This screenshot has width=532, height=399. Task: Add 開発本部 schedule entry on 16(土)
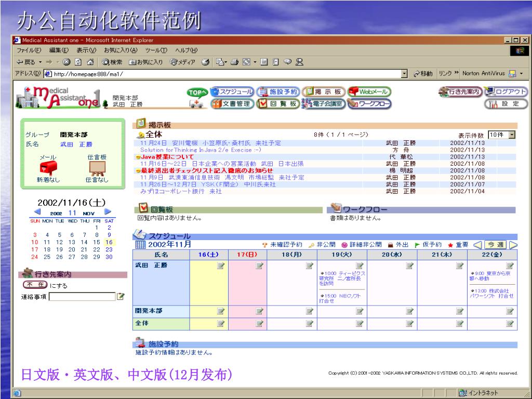tap(220, 311)
